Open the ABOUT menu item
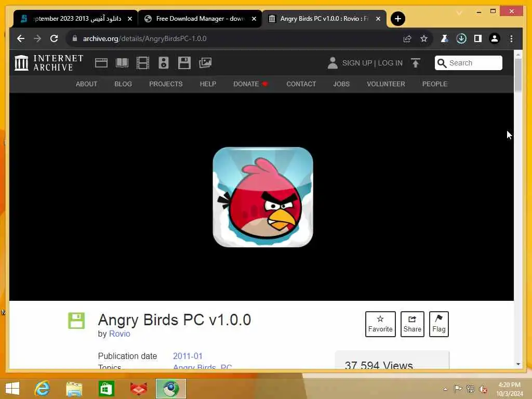Viewport: 532px width, 399px height. tap(87, 84)
